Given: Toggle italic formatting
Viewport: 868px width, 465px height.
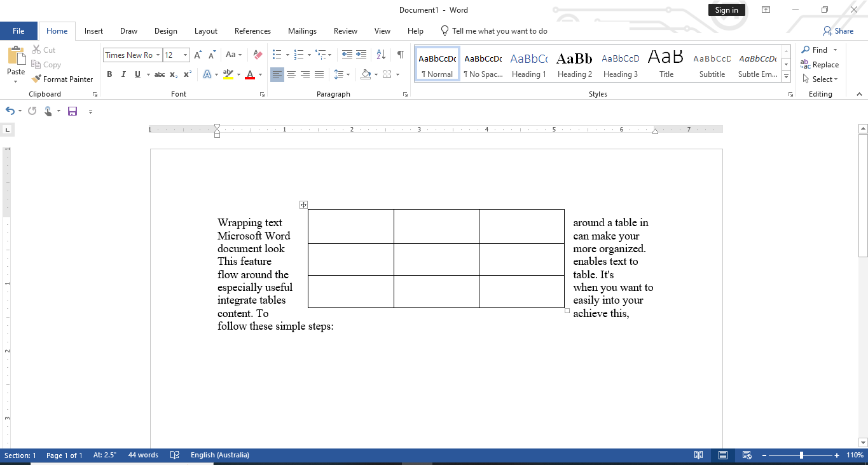Looking at the screenshot, I should pos(123,74).
